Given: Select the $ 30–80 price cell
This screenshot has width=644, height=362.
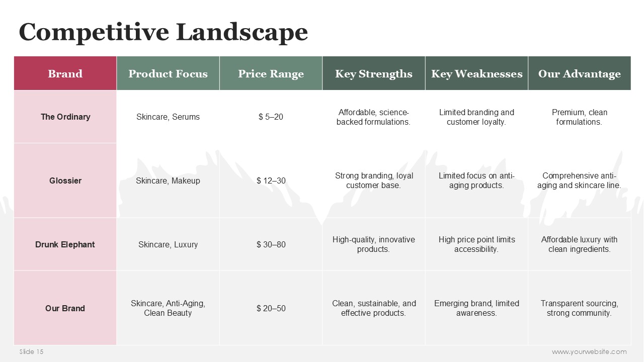Looking at the screenshot, I should point(271,244).
